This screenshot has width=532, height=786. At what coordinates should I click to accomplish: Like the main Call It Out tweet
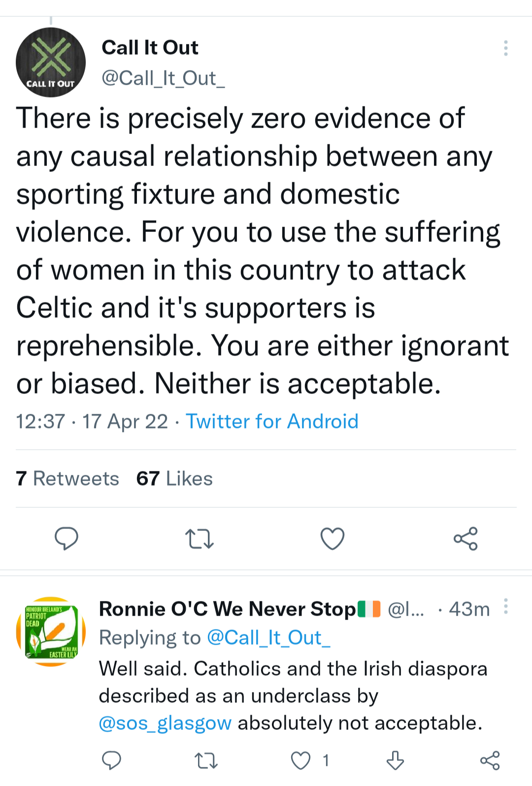(x=332, y=538)
